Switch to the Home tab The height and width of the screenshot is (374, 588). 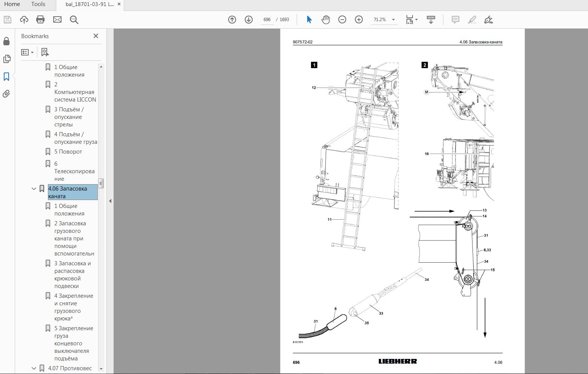(12, 4)
